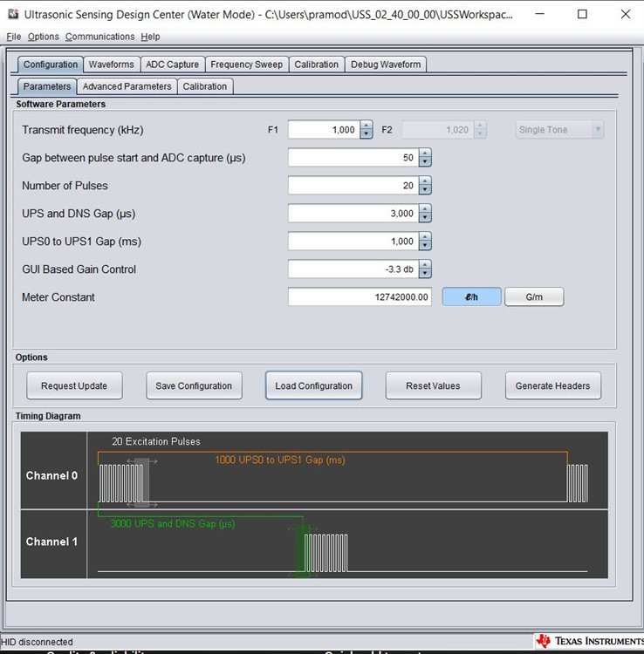
Task: Switch to the Waveforms tab
Action: 112,65
